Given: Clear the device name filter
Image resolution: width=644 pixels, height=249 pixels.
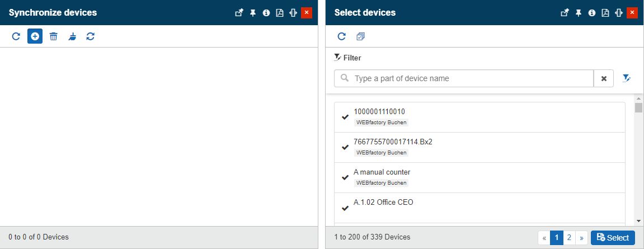Looking at the screenshot, I should tap(604, 79).
